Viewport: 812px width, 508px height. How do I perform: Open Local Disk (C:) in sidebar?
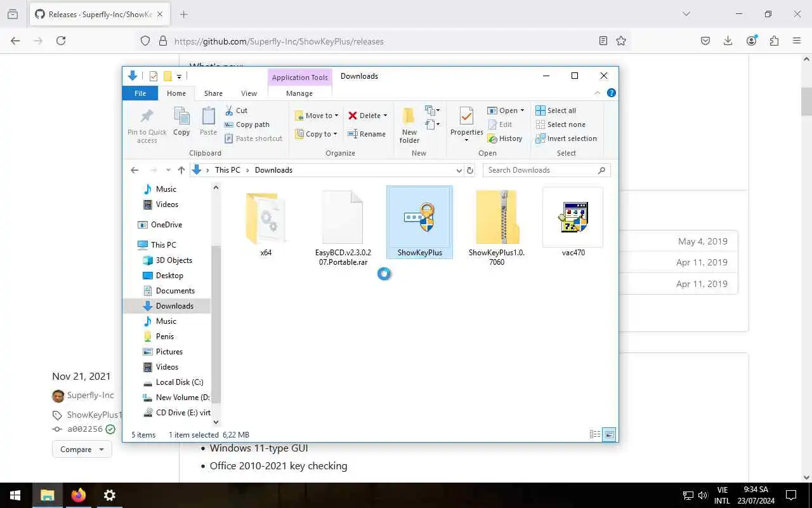point(180,382)
